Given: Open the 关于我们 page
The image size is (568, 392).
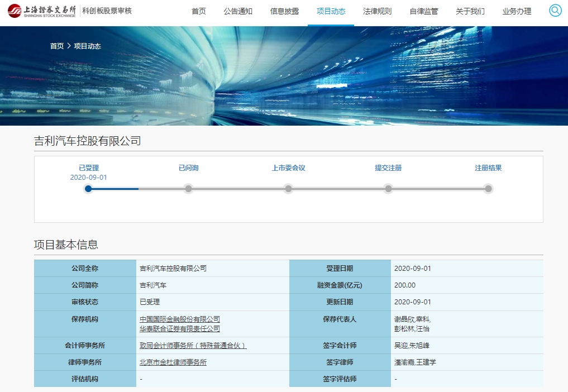Looking at the screenshot, I should click(470, 11).
